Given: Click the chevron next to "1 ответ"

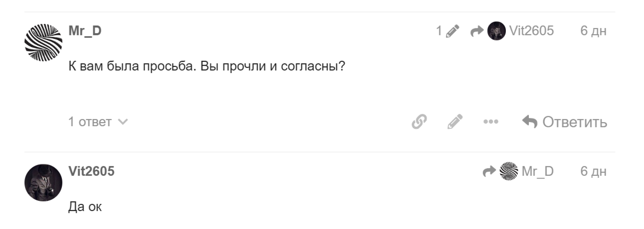Looking at the screenshot, I should click(x=123, y=123).
